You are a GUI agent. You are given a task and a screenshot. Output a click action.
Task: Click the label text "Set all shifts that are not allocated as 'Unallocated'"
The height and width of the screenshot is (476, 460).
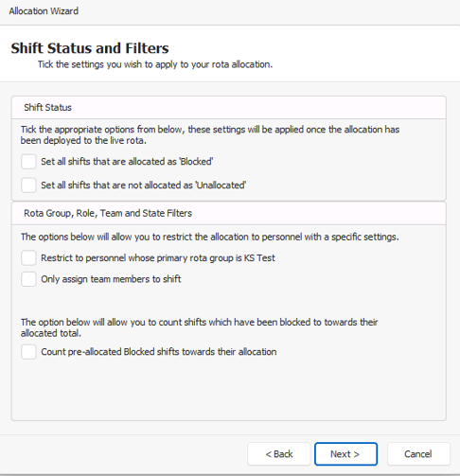(144, 185)
